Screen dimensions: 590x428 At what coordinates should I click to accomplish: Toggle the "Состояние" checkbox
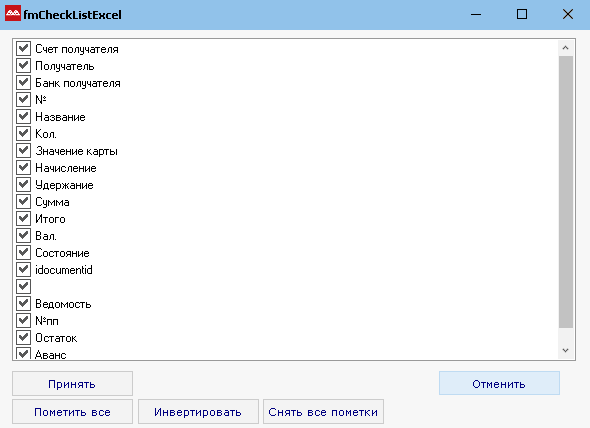pyautogui.click(x=23, y=252)
